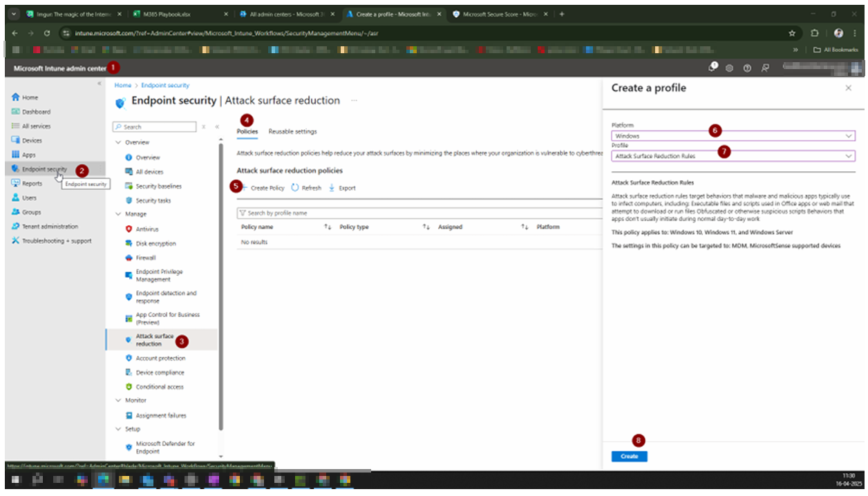The image size is (868, 496).
Task: Open the All Bookmarks folder
Action: (x=836, y=50)
